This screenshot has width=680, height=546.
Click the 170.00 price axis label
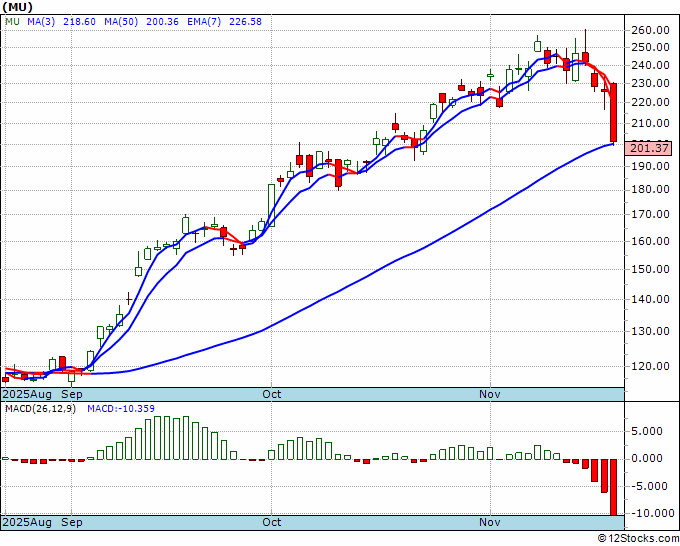click(650, 214)
